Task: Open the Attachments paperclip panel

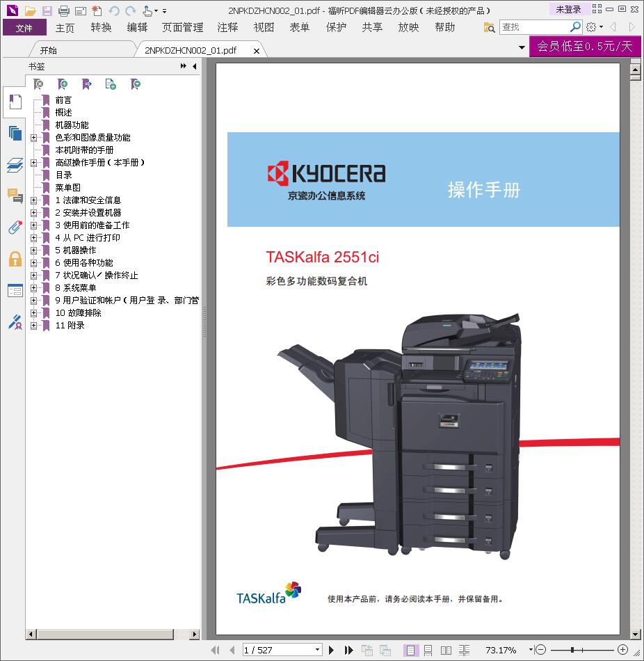Action: click(x=15, y=228)
